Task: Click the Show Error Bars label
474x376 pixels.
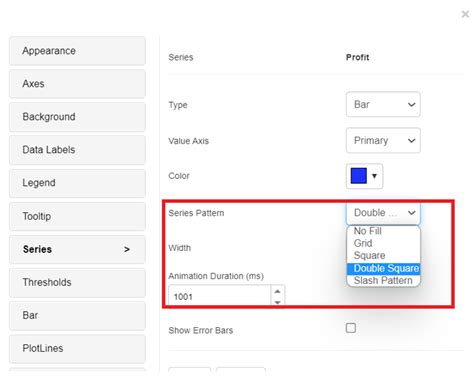Action: pyautogui.click(x=201, y=330)
